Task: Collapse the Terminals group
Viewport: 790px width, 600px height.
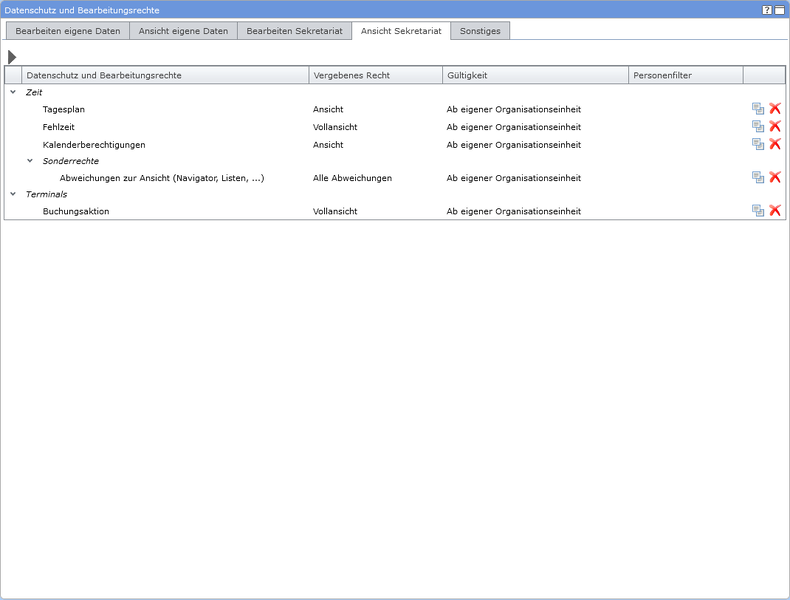Action: point(13,194)
